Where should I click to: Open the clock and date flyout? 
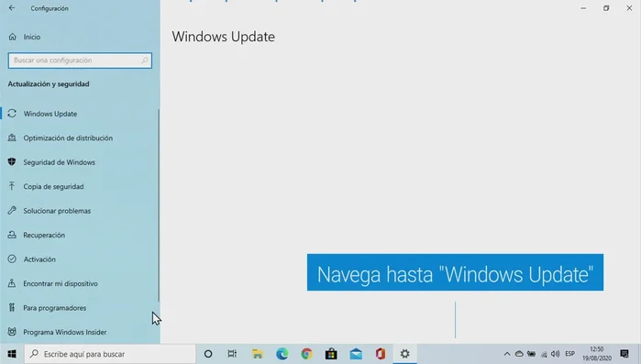pos(597,354)
